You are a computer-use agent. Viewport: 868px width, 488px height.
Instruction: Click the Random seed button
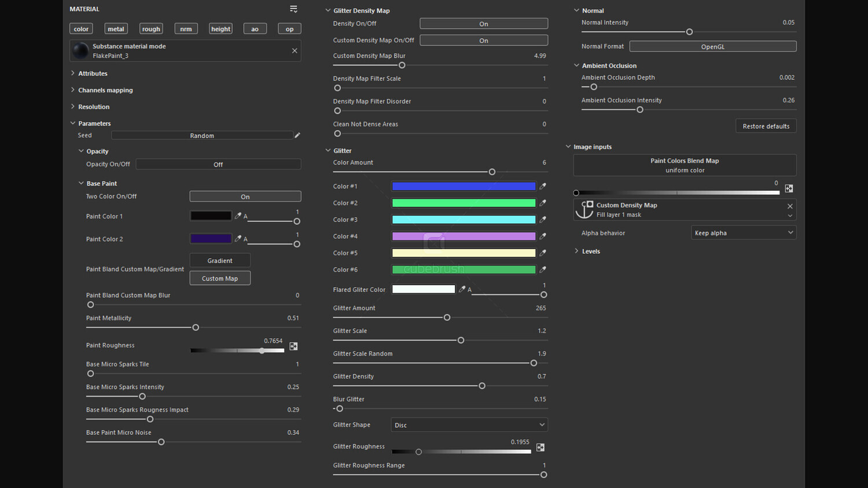coord(202,135)
